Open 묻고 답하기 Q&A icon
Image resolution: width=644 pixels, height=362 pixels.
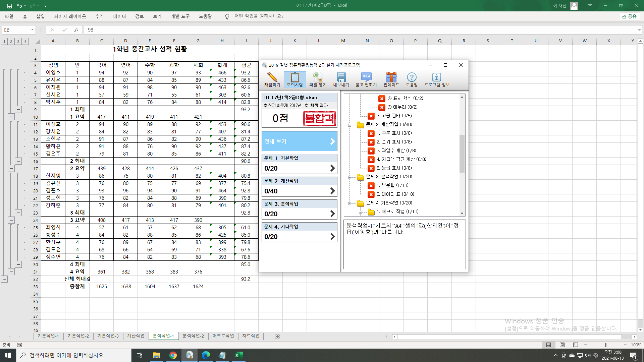point(366,79)
